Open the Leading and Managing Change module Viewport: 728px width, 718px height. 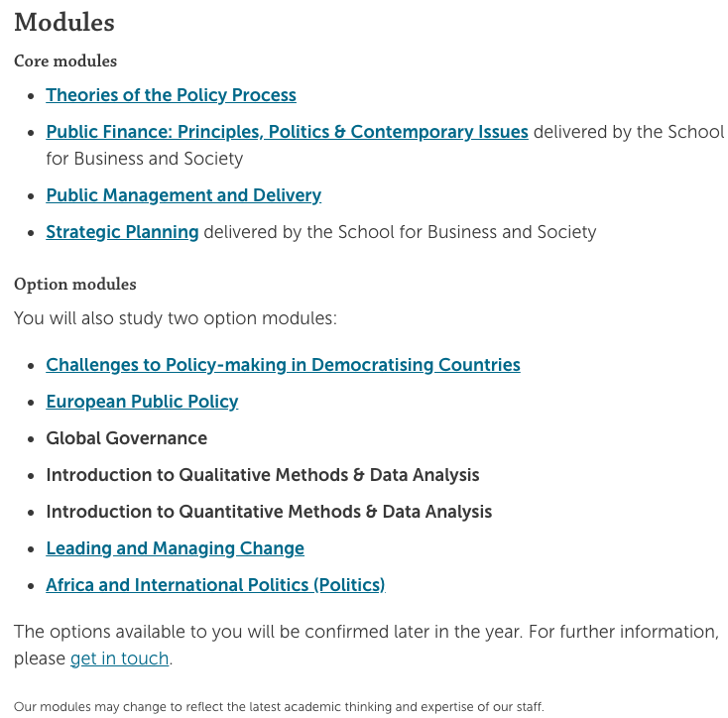(175, 548)
